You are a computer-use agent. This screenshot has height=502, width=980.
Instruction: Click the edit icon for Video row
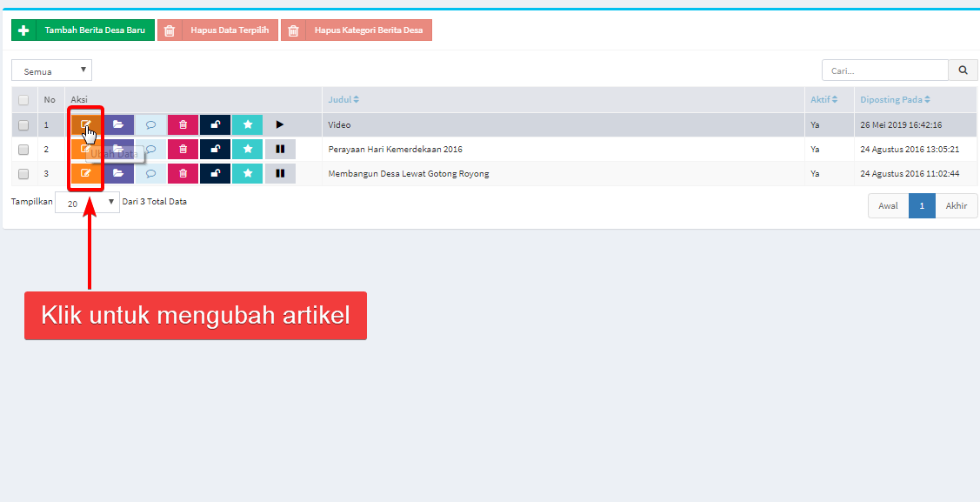point(86,124)
